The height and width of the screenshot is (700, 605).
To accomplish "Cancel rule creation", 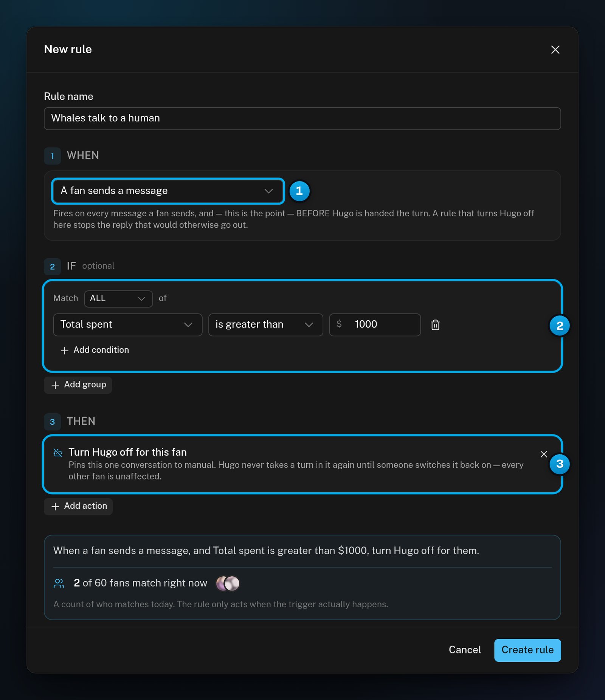I will [x=465, y=650].
